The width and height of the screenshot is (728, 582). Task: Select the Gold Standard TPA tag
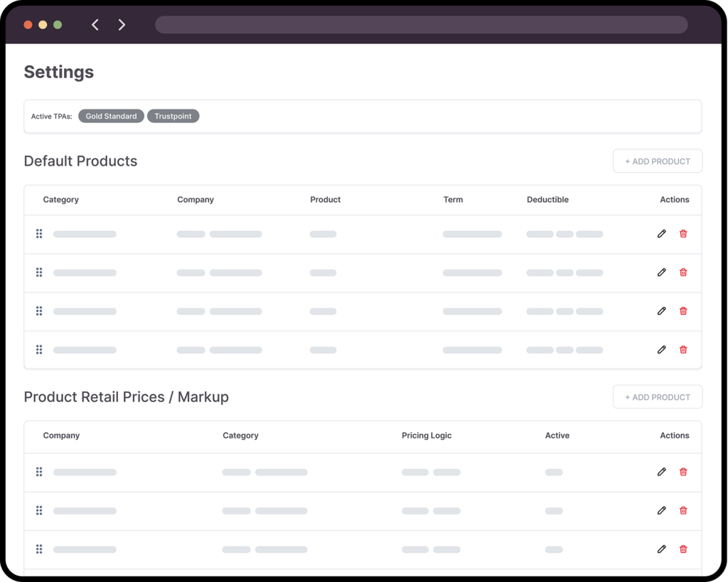(x=111, y=117)
